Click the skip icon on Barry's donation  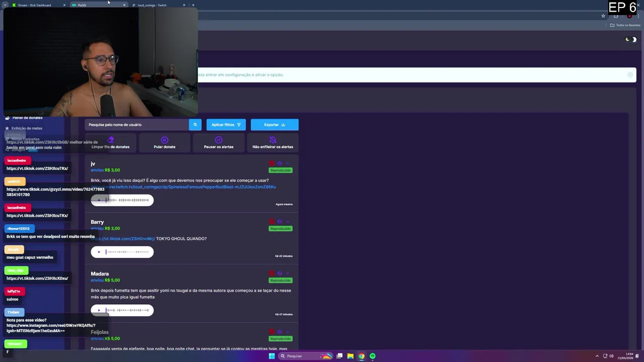click(x=288, y=222)
